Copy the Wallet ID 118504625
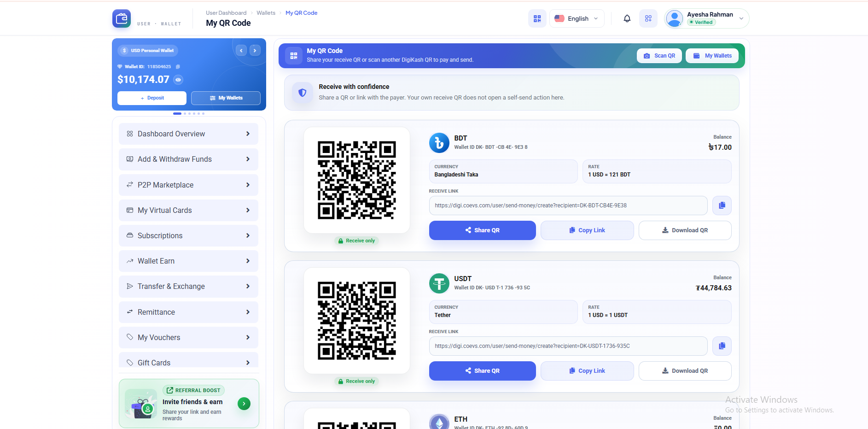The width and height of the screenshot is (868, 429). 178,67
